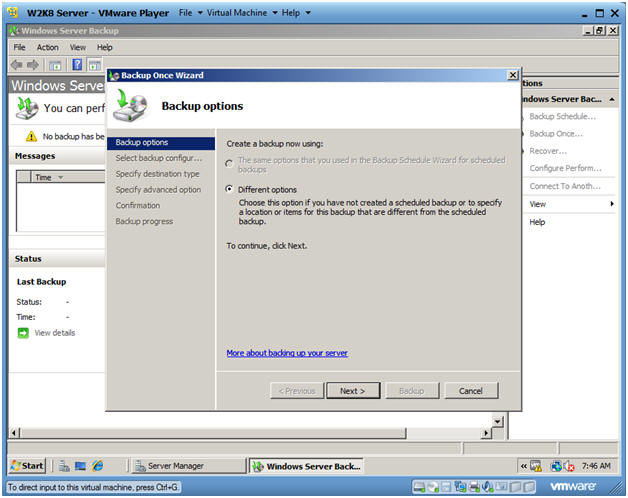Collapse the Windows Server Backup actions section
Viewport: 628px width, 498px height.
point(612,99)
